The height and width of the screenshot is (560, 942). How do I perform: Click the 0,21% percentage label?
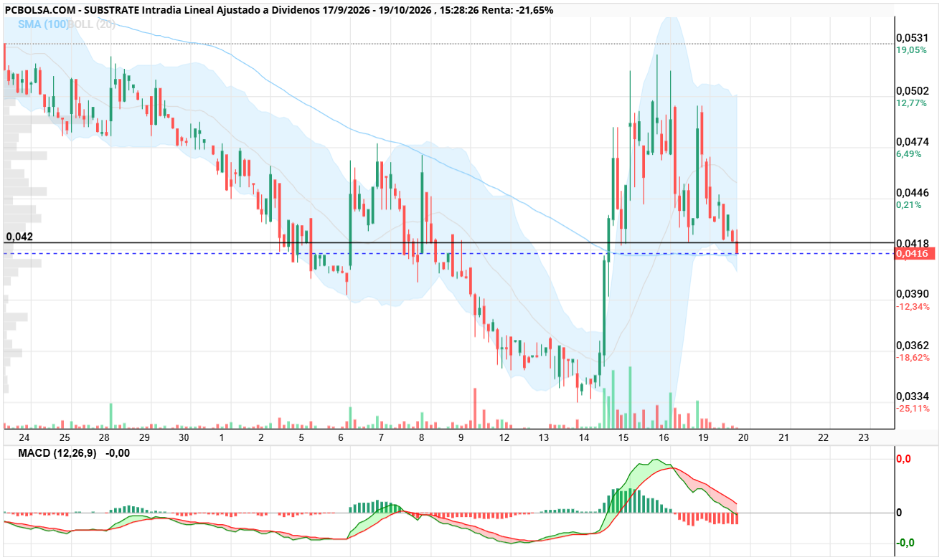(x=909, y=205)
